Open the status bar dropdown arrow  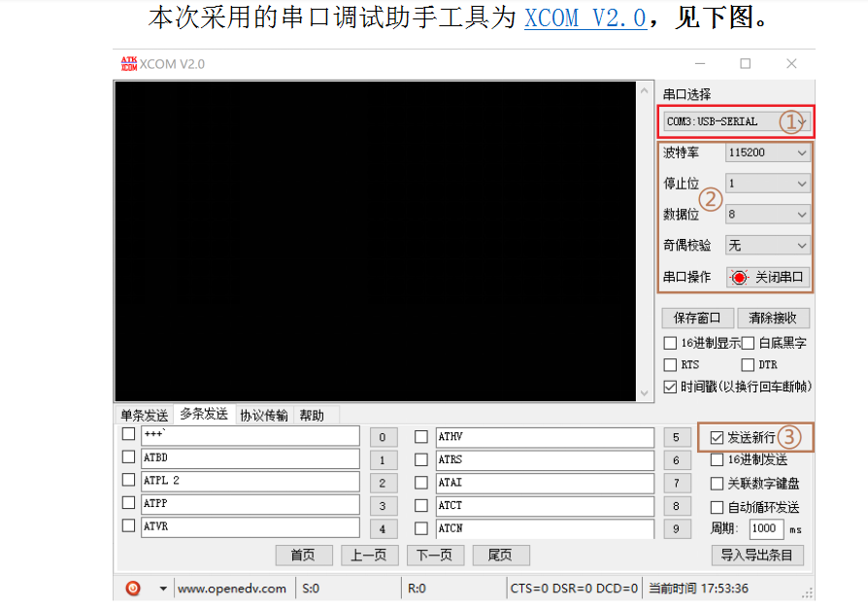163,589
